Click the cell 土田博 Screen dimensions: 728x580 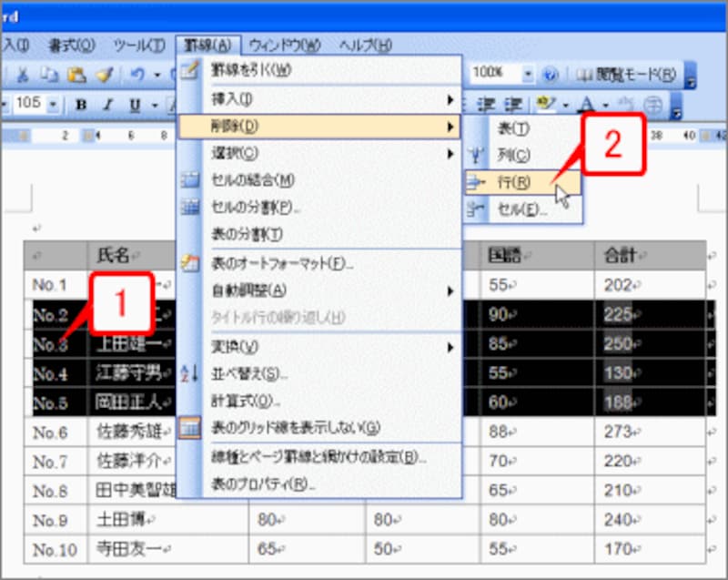pyautogui.click(x=168, y=520)
